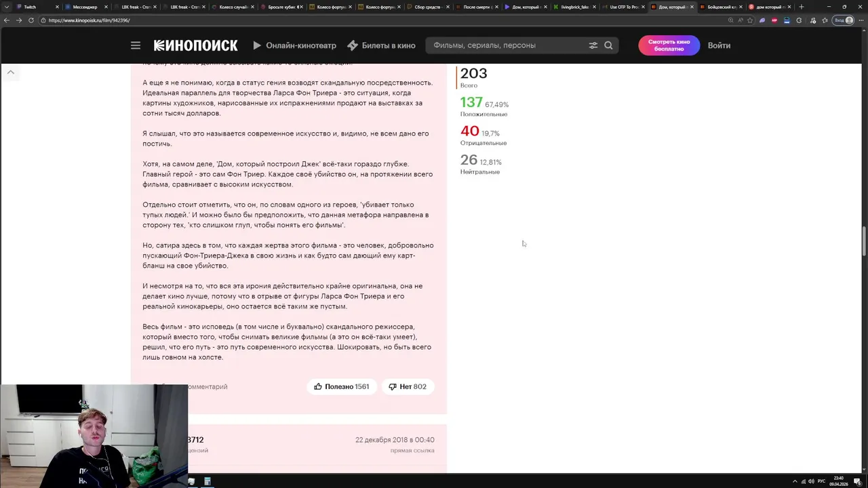Open the taskbar calculator app icon
Image resolution: width=868 pixels, height=488 pixels.
point(208,481)
